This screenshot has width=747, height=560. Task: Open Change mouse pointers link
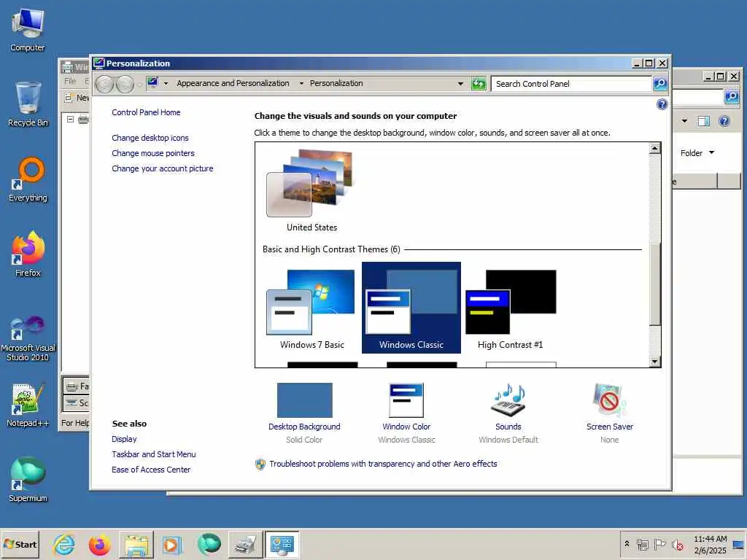tap(153, 153)
